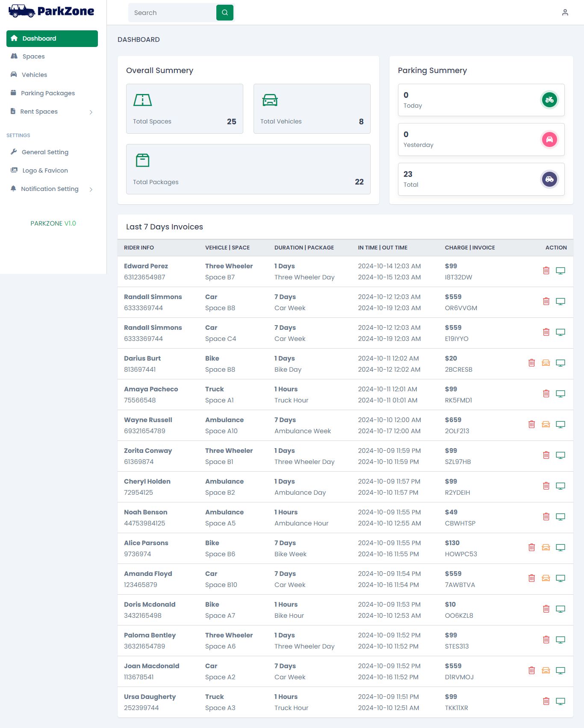Open the Total Packages summary card
The height and width of the screenshot is (728, 584).
pos(248,169)
